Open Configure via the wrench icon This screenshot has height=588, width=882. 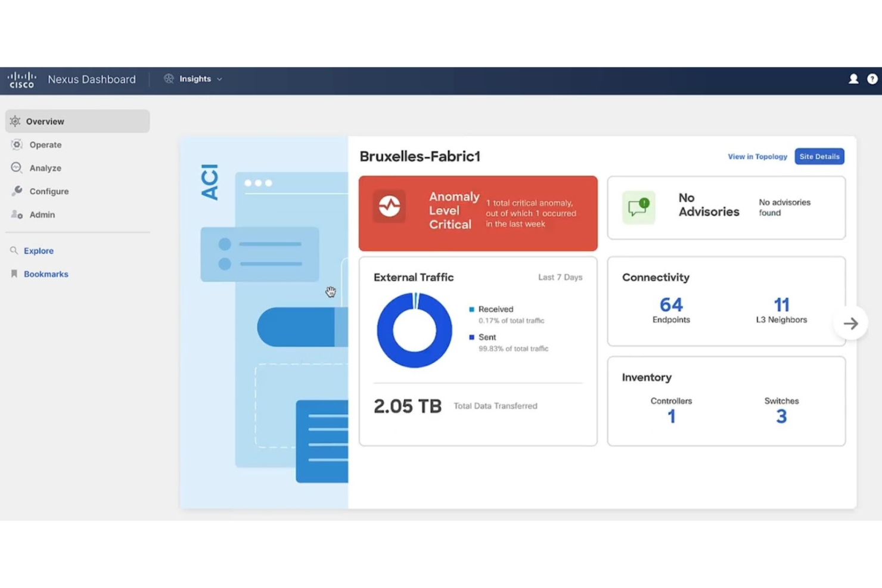click(x=15, y=191)
